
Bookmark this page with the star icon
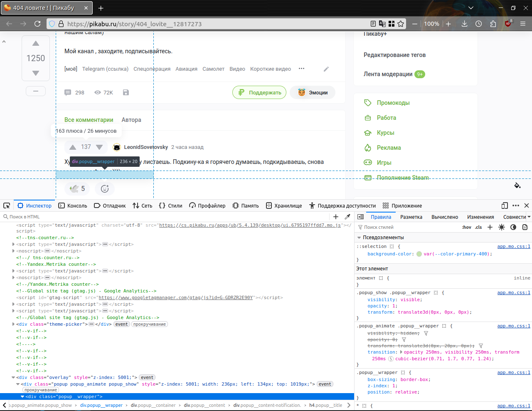(401, 24)
